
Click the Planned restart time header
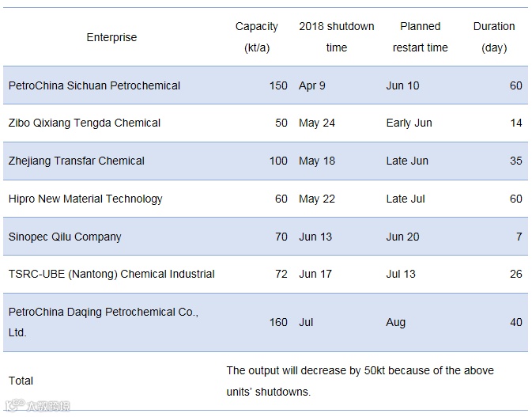[x=421, y=37]
